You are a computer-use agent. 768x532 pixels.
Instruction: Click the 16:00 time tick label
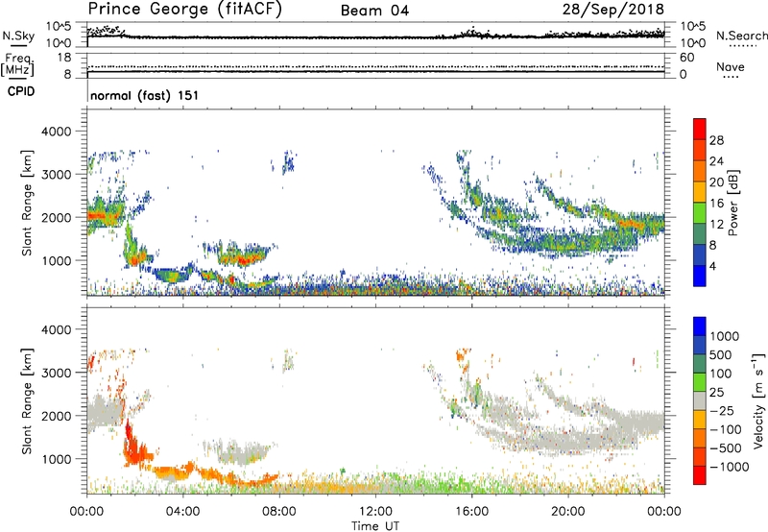(471, 512)
